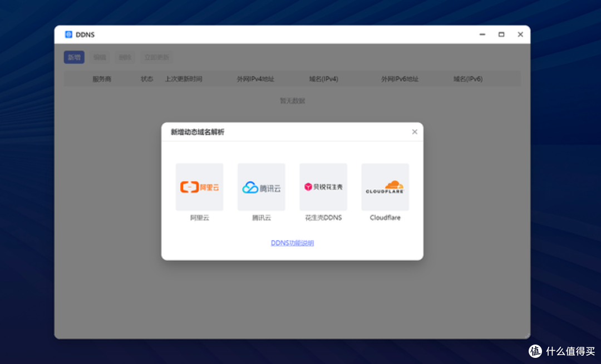Click the 状态 column header
Screen dimensions: 601x364
click(x=147, y=79)
